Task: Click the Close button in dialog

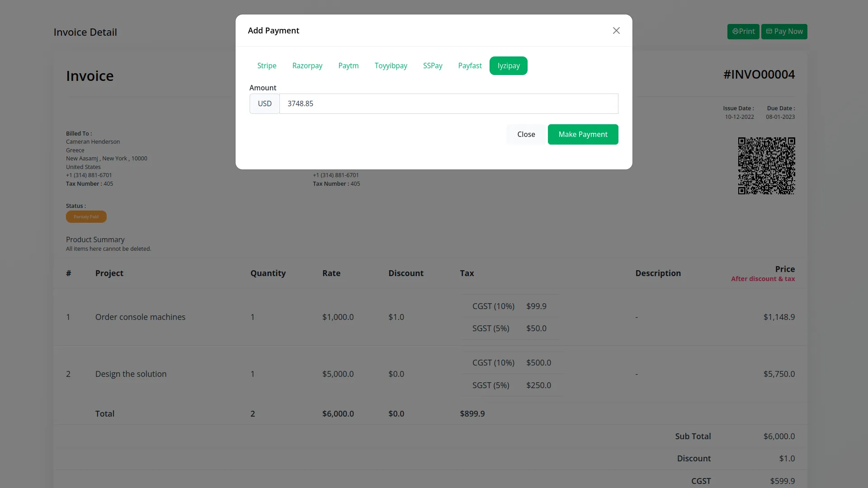Action: (x=526, y=134)
